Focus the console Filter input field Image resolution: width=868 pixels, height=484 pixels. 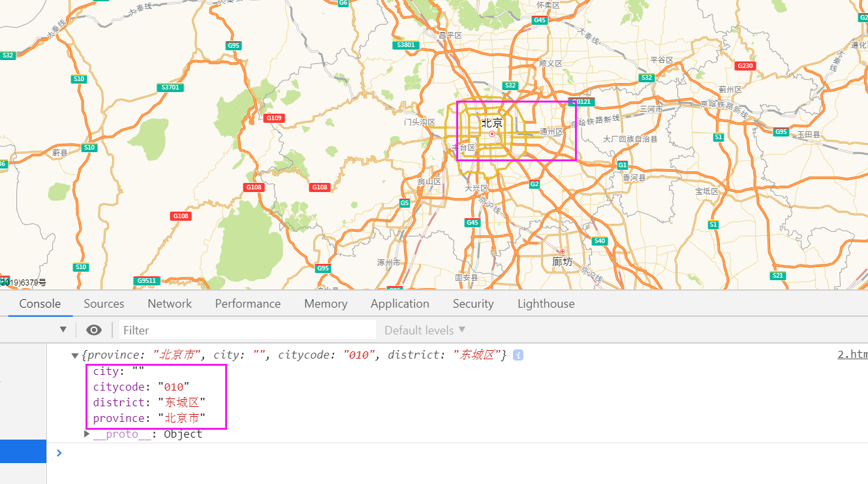coord(247,330)
